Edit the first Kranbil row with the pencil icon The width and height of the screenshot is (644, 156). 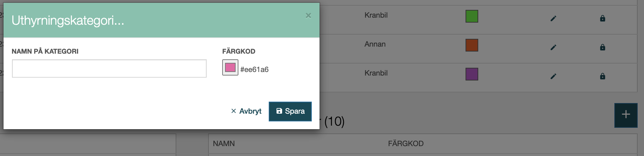click(x=553, y=18)
